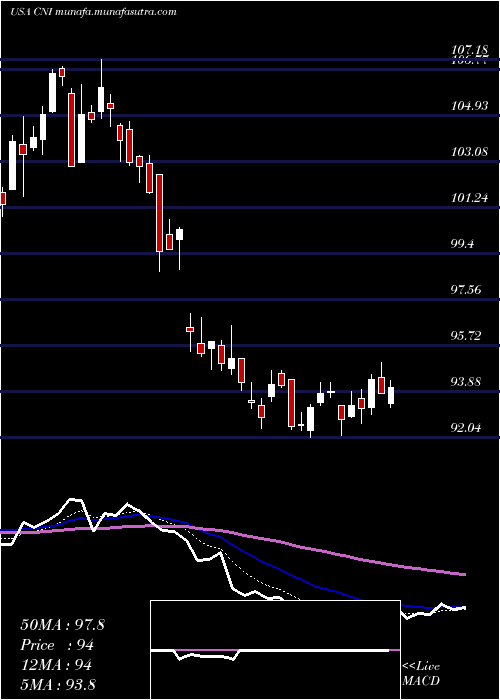Image resolution: width=500 pixels, height=700 pixels.
Task: Select the 95.72 price level label
Action: click(466, 336)
